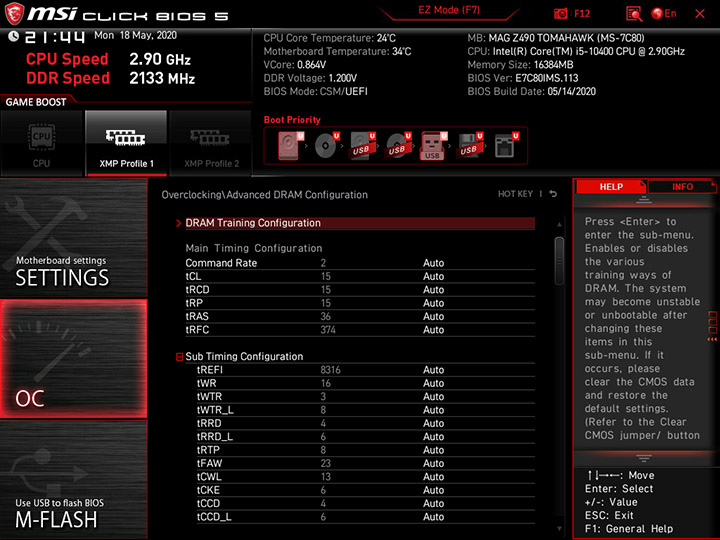Click the MSI dragon shield logo
The image size is (720, 540).
coord(14,14)
